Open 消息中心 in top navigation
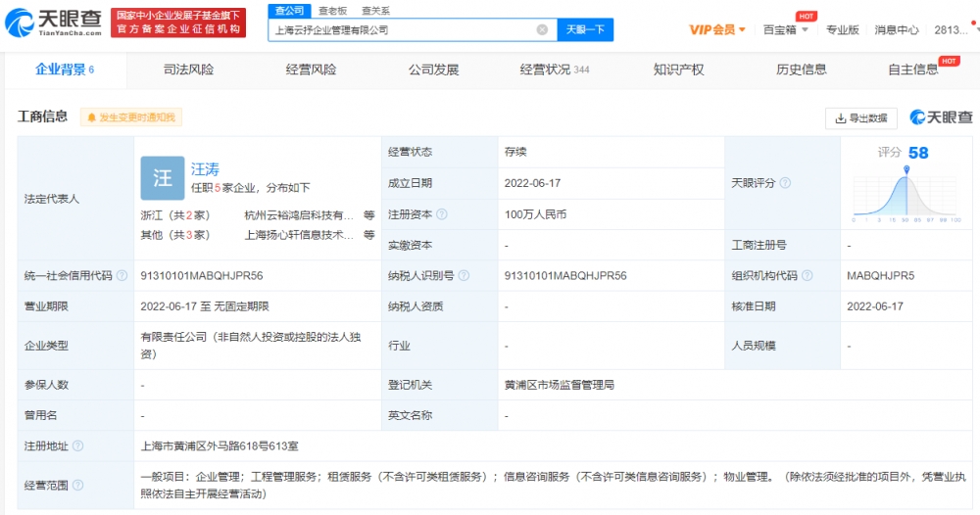The height and width of the screenshot is (515, 980). pyautogui.click(x=897, y=29)
